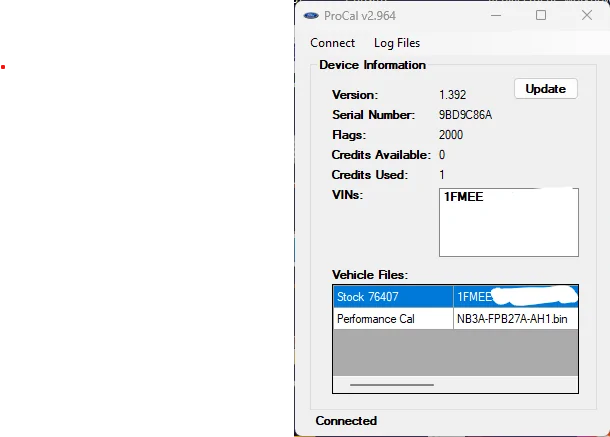Click the Credits Used label

(370, 175)
